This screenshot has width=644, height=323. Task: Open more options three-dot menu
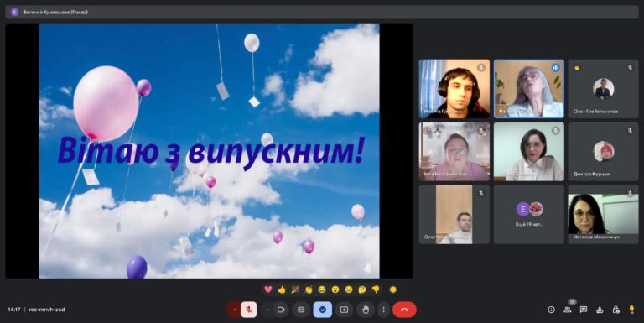(383, 310)
